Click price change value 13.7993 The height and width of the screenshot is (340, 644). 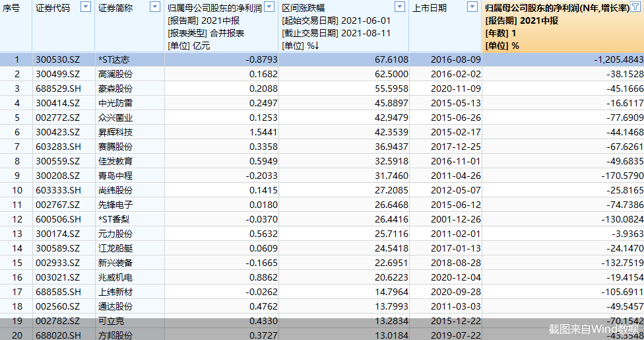click(x=391, y=306)
